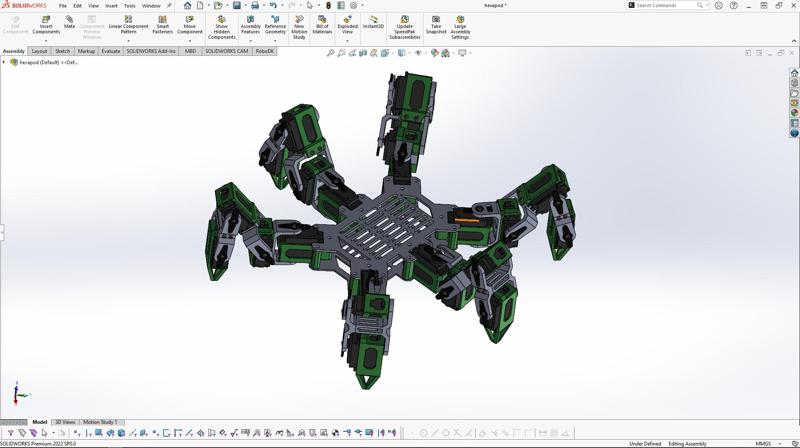Open Custom Properties in task pane
Viewport: 800px width, 448px height.
point(794,123)
